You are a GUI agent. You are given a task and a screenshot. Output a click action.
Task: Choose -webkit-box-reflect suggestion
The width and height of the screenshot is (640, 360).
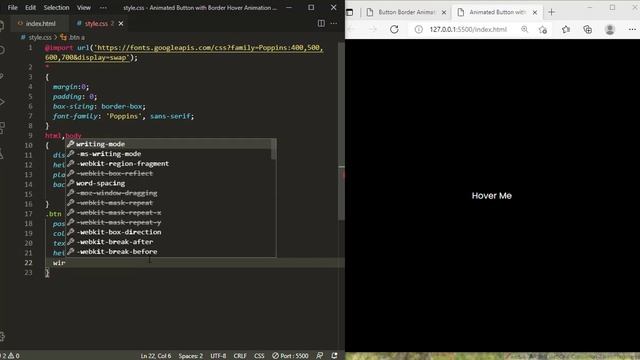(x=171, y=173)
